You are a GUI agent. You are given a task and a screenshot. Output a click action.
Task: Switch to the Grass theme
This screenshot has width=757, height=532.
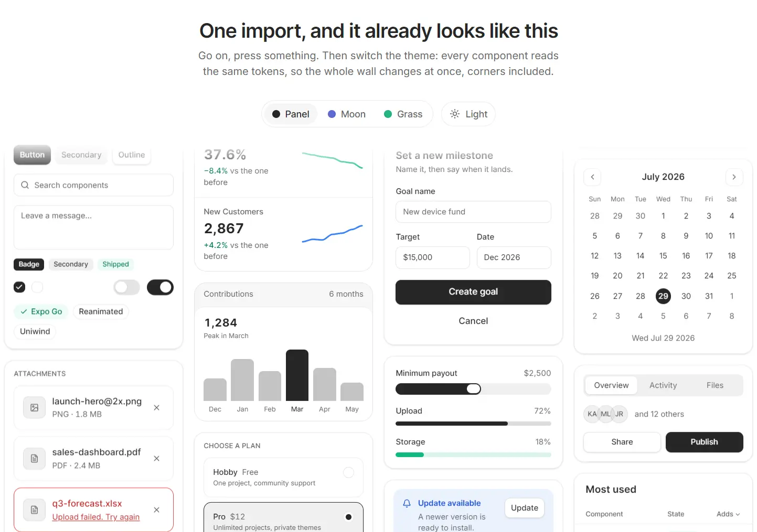tap(403, 114)
